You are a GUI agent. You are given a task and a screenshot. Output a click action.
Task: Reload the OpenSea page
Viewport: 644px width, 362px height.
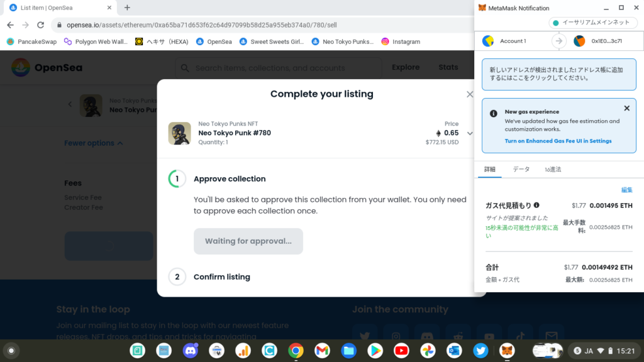(x=41, y=25)
